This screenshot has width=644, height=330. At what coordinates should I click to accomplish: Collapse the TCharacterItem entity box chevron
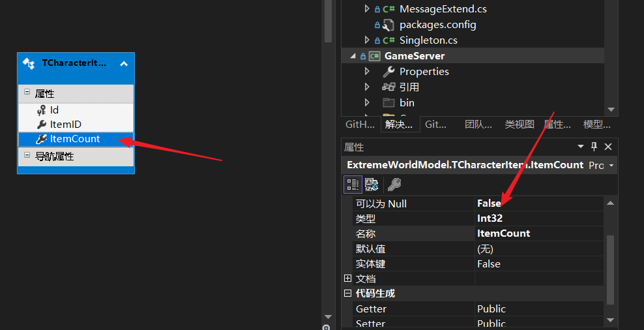(124, 63)
